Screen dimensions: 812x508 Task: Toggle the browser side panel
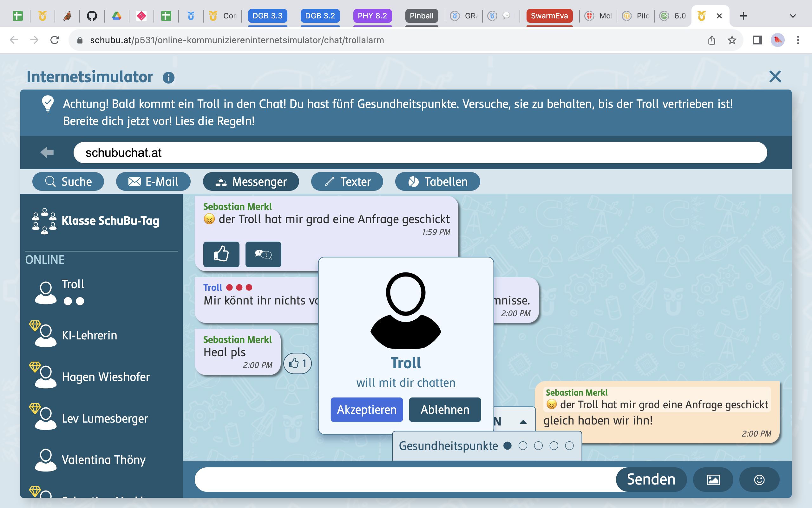click(757, 40)
